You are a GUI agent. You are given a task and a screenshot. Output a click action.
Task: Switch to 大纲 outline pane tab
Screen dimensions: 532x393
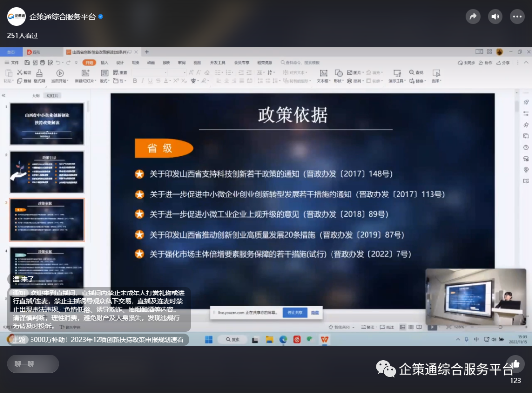(35, 96)
